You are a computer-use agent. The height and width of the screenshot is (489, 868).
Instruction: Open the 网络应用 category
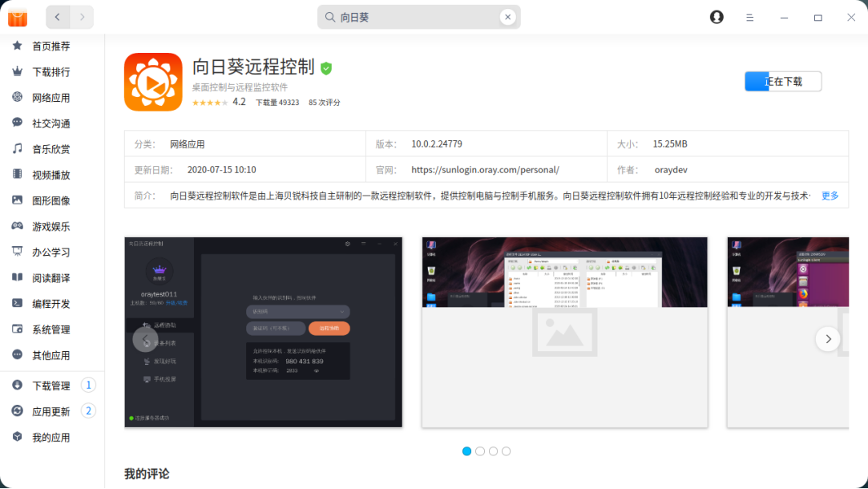point(51,98)
